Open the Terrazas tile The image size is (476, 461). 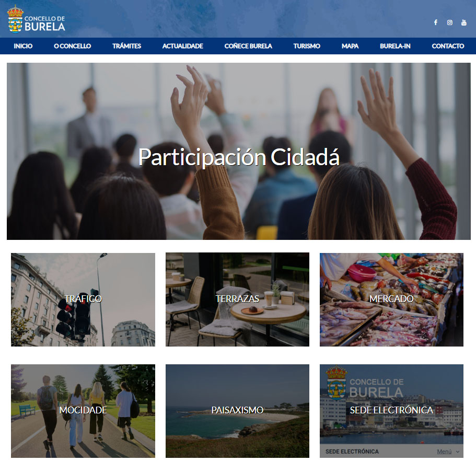[237, 299]
